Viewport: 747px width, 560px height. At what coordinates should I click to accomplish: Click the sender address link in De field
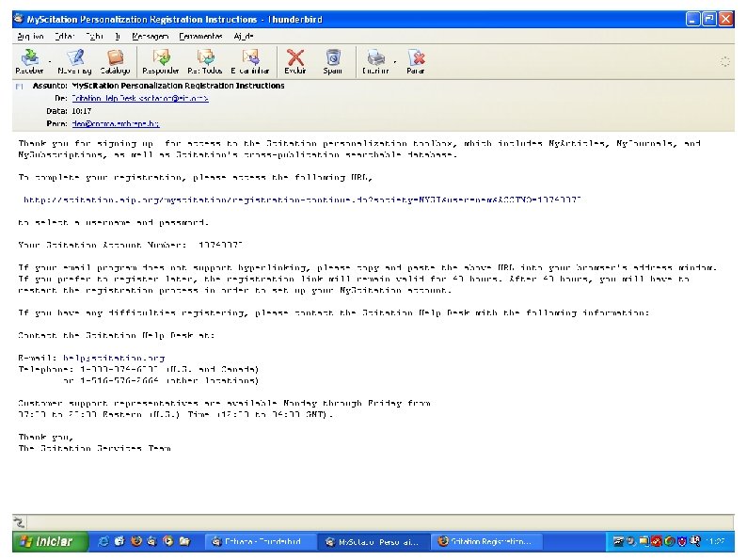pyautogui.click(x=140, y=98)
